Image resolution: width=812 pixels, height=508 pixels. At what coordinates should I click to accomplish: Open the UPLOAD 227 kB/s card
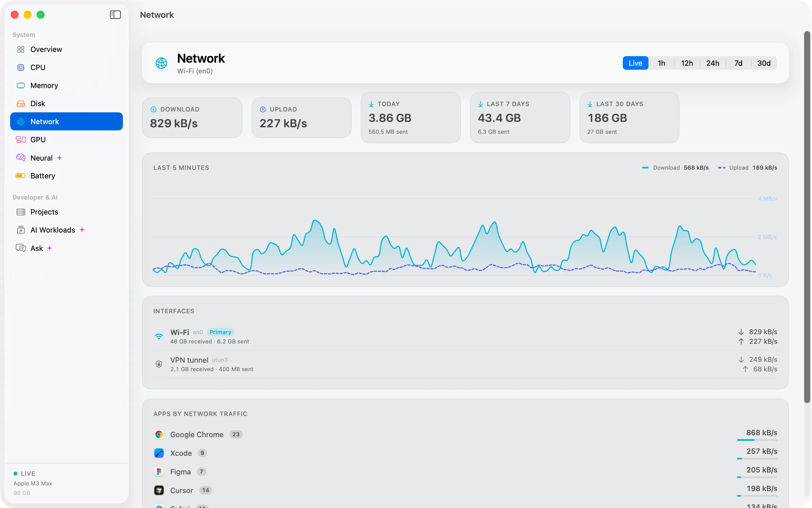tap(302, 118)
